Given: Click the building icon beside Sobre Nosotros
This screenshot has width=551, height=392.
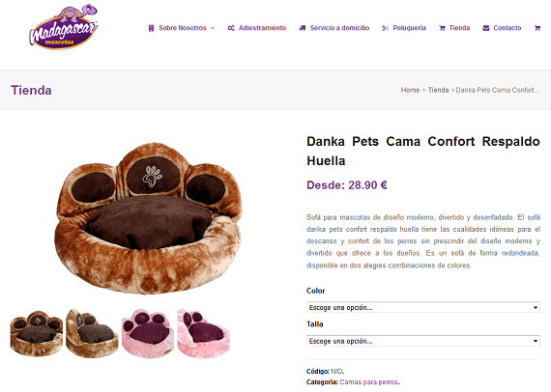Looking at the screenshot, I should [151, 28].
